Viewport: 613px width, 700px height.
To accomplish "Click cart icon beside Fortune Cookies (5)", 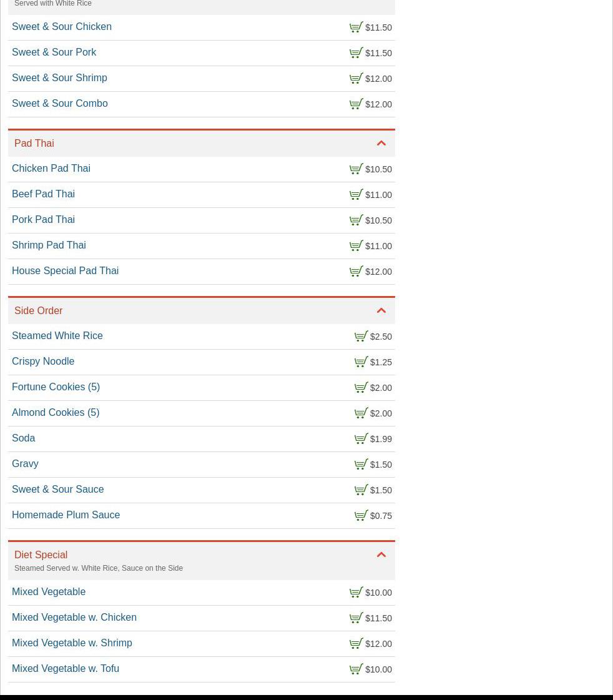I will (x=361, y=388).
